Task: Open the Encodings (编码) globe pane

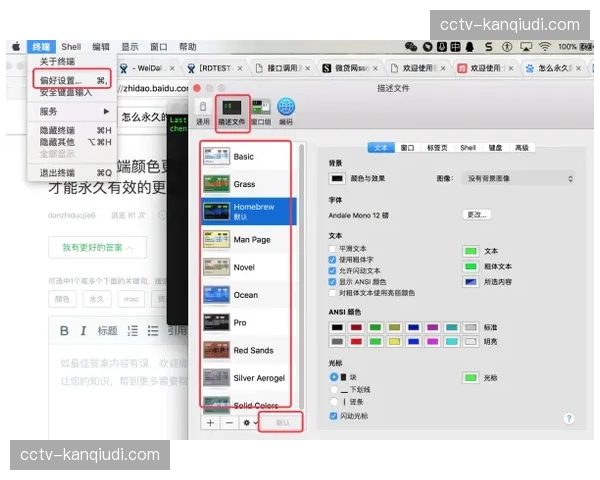Action: pyautogui.click(x=285, y=112)
